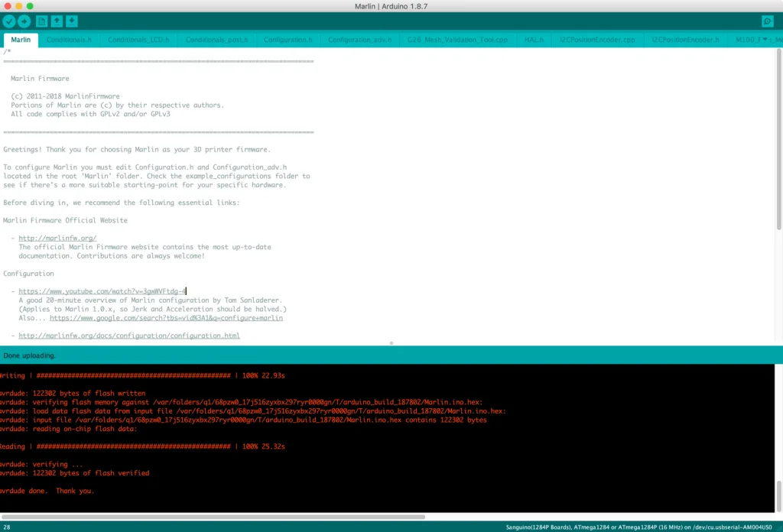Go to the G26_Mesh_Validation_Tool.cpp tab
Image resolution: width=783 pixels, height=532 pixels.
click(x=456, y=40)
